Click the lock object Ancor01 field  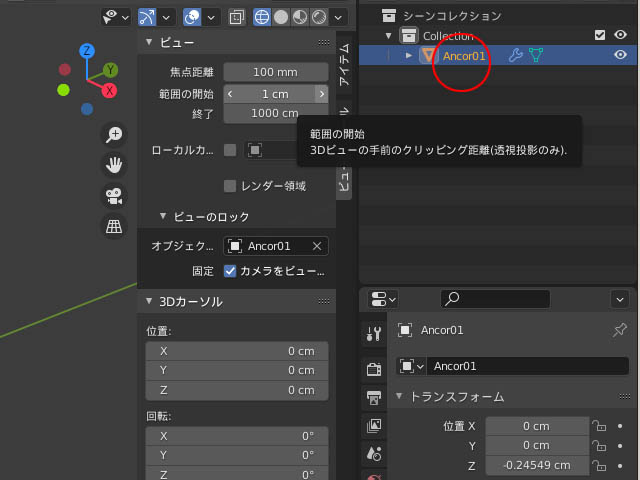(276, 246)
